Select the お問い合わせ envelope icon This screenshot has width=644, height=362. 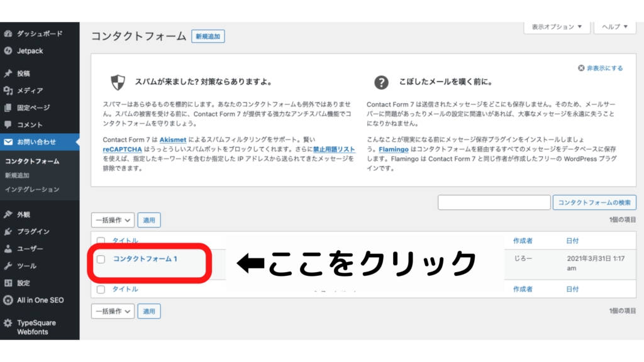tap(8, 142)
